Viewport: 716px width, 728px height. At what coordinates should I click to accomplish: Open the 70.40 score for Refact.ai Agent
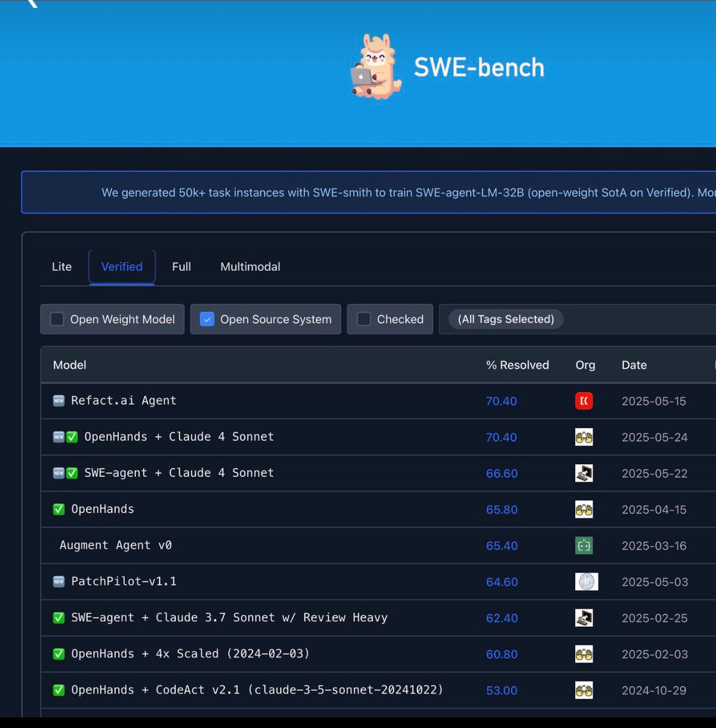(x=501, y=401)
